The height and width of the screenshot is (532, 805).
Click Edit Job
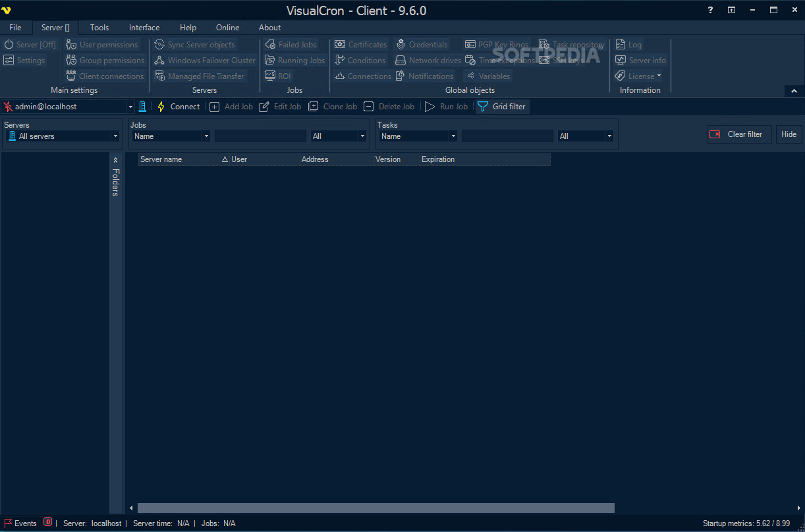(x=281, y=107)
